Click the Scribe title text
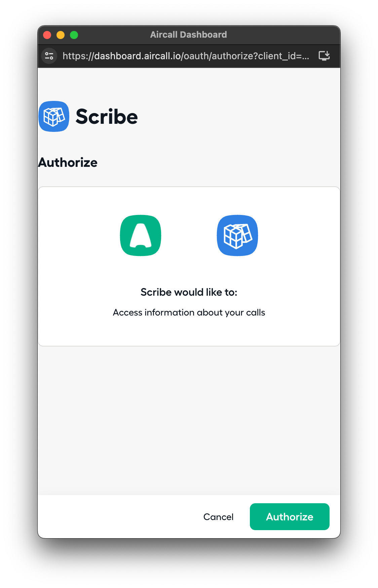 pyautogui.click(x=107, y=117)
